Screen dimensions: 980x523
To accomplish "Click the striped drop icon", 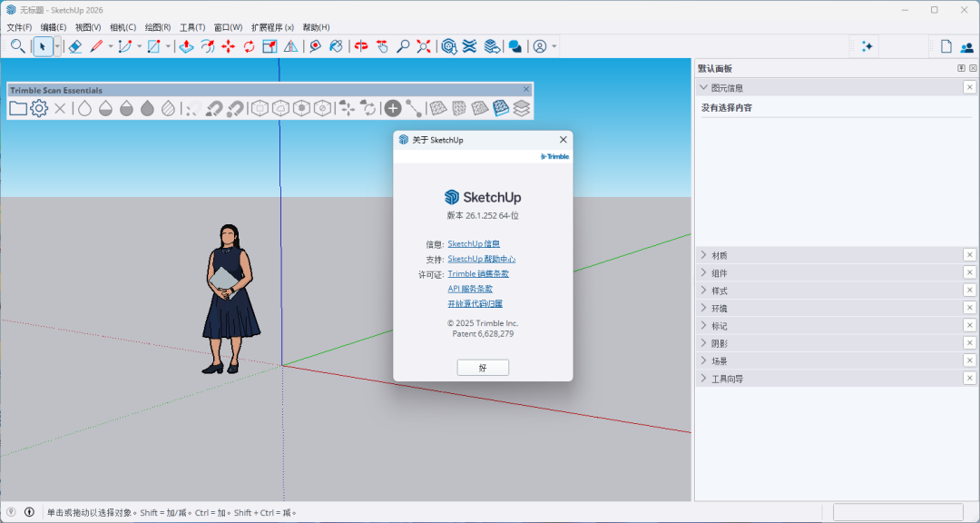I will [168, 108].
